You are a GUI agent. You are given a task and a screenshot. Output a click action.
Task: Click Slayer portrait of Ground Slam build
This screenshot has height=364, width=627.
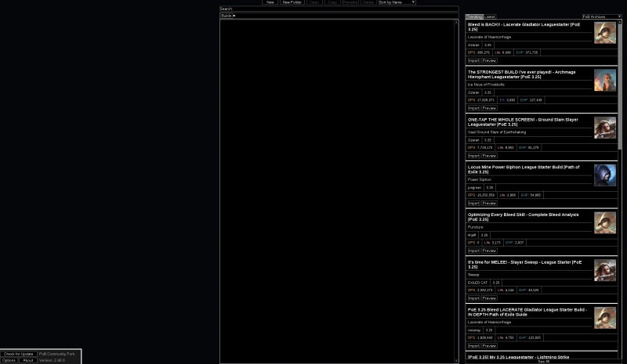click(x=605, y=128)
